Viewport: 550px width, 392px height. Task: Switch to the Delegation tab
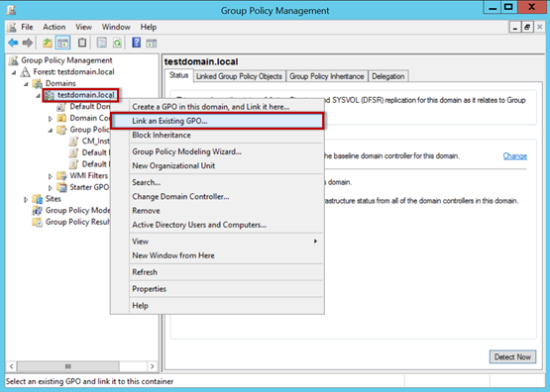(388, 76)
